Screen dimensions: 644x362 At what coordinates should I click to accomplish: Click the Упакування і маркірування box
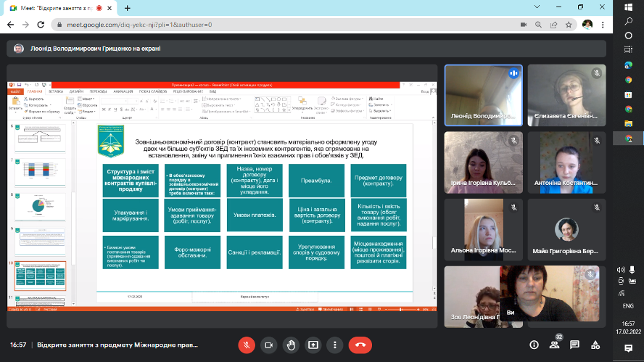click(x=131, y=215)
